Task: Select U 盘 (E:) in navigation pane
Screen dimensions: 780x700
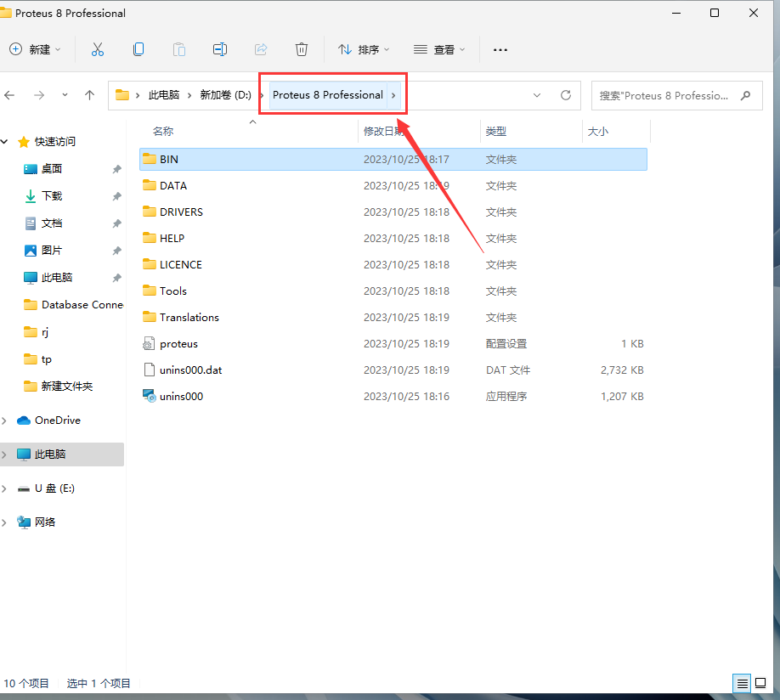Action: pos(54,488)
